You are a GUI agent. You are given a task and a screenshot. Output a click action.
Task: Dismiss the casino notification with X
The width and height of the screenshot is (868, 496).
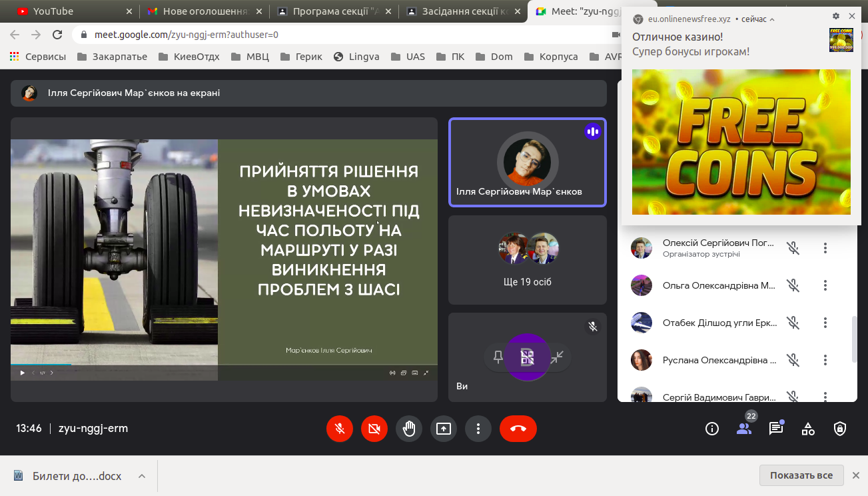[x=852, y=16]
